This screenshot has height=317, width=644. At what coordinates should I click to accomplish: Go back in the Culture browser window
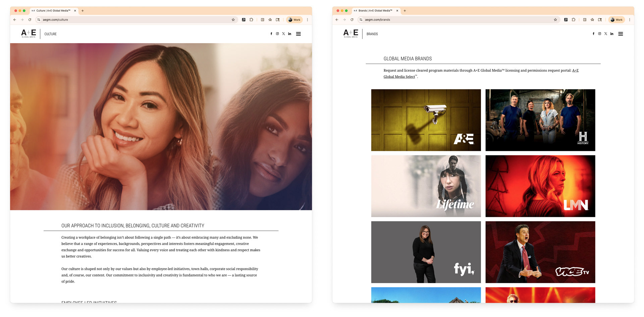coord(15,20)
